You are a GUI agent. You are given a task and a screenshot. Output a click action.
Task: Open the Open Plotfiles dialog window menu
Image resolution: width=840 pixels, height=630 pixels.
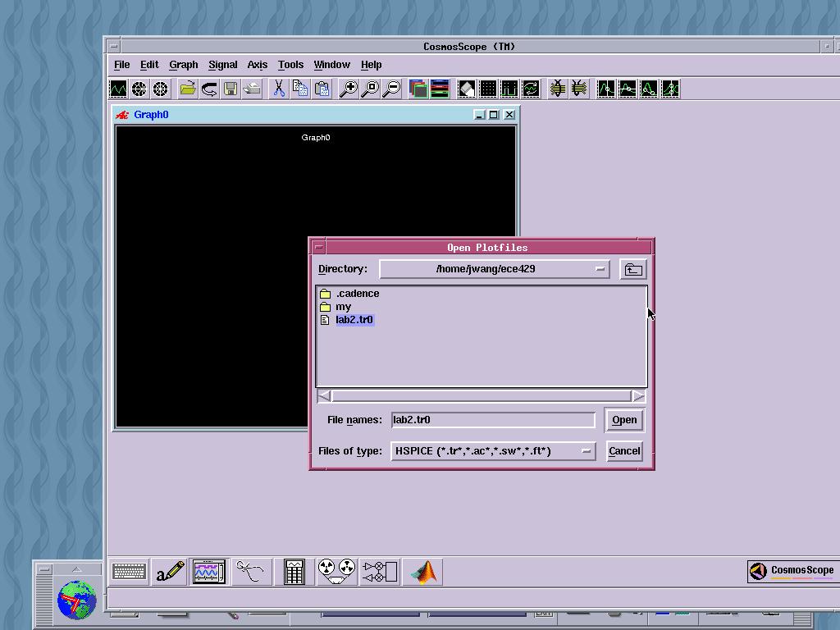coord(319,247)
